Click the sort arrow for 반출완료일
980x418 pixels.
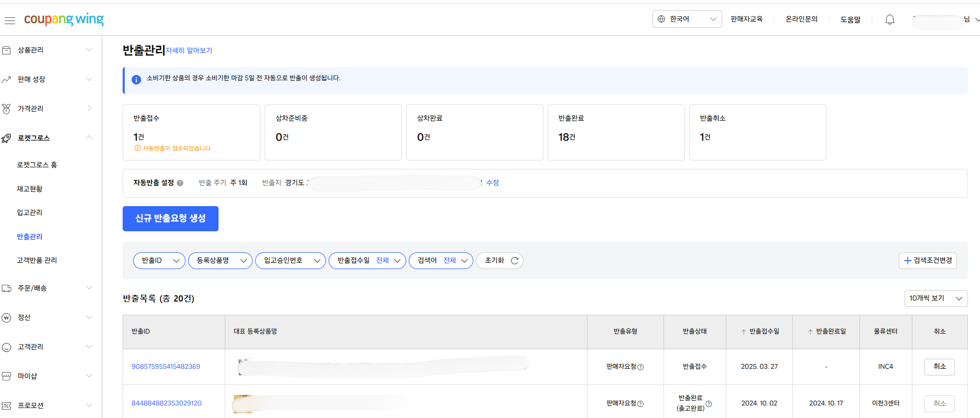tap(810, 331)
